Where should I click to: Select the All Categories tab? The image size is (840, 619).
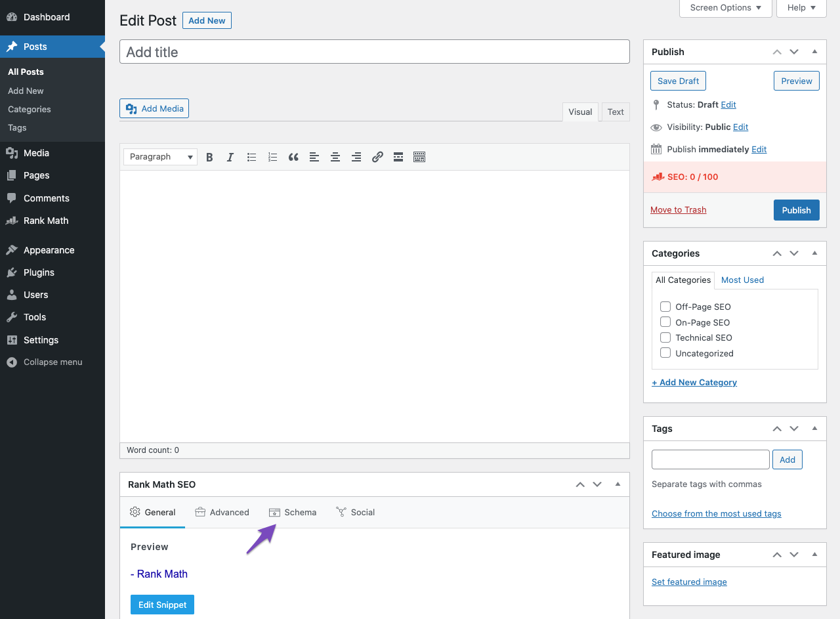click(683, 280)
